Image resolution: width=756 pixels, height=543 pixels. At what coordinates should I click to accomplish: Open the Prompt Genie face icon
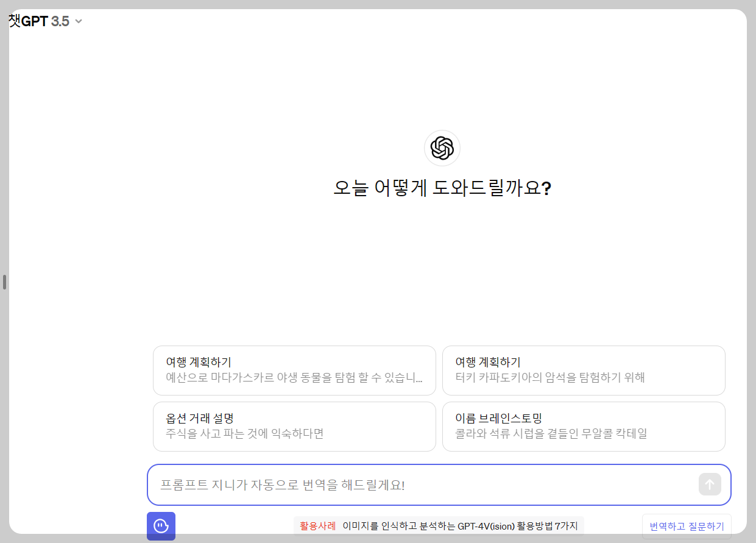point(161,525)
